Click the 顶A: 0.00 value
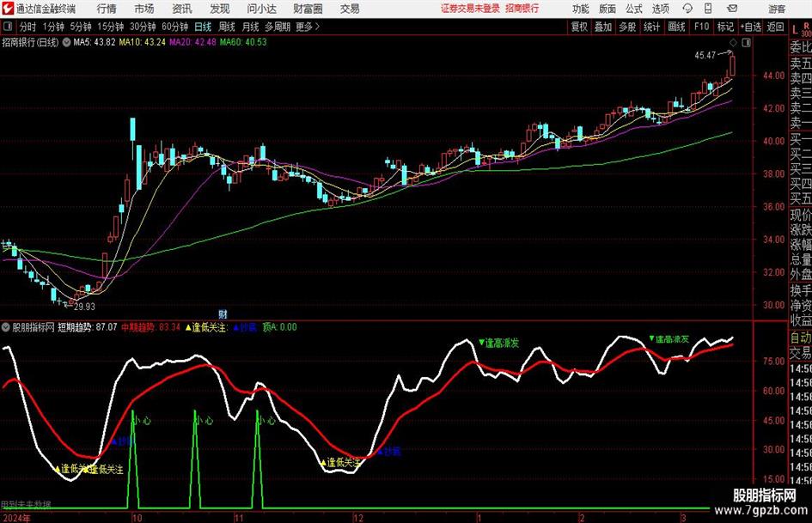Viewport: 812px width, 523px height. pos(279,327)
